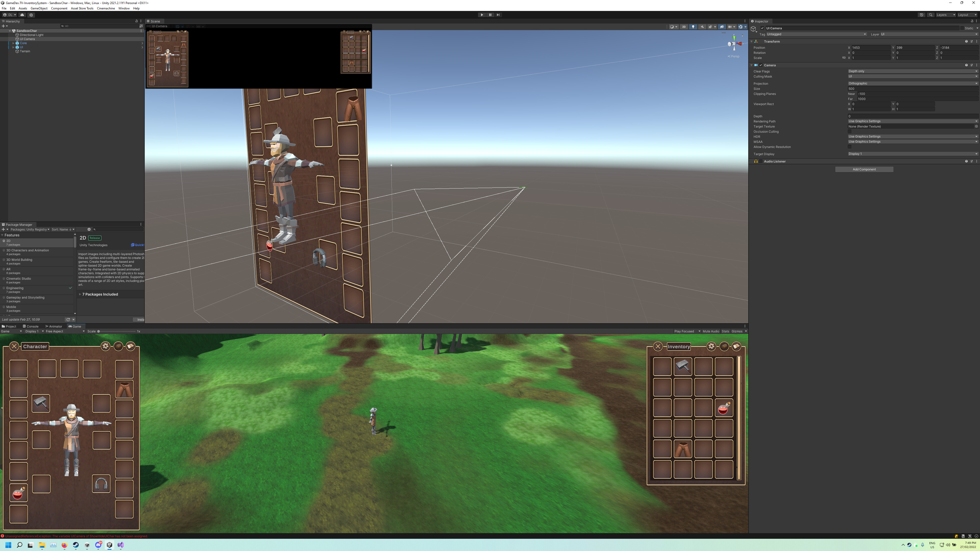The width and height of the screenshot is (980, 551).
Task: Toggle 2D view mode in Scene toolbar
Action: coord(684,27)
